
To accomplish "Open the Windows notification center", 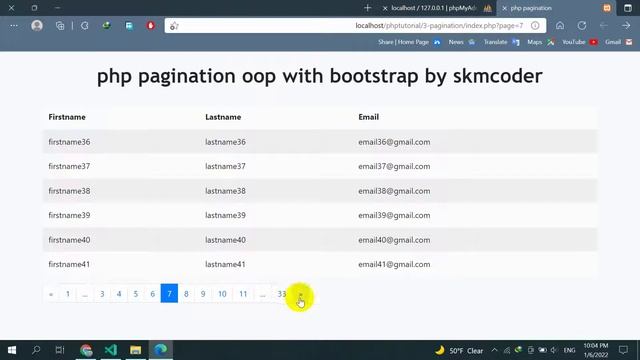I will pos(623,350).
